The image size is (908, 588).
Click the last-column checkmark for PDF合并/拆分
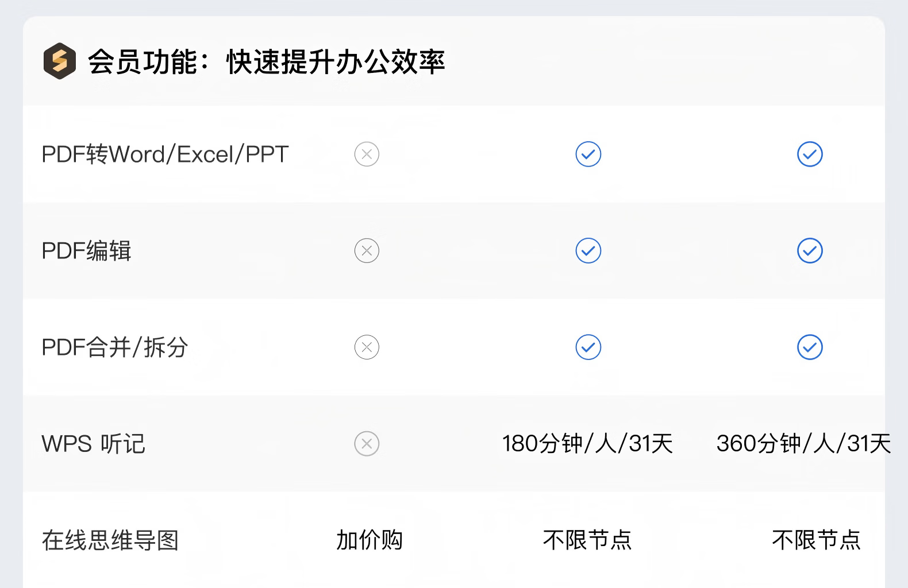(x=810, y=347)
